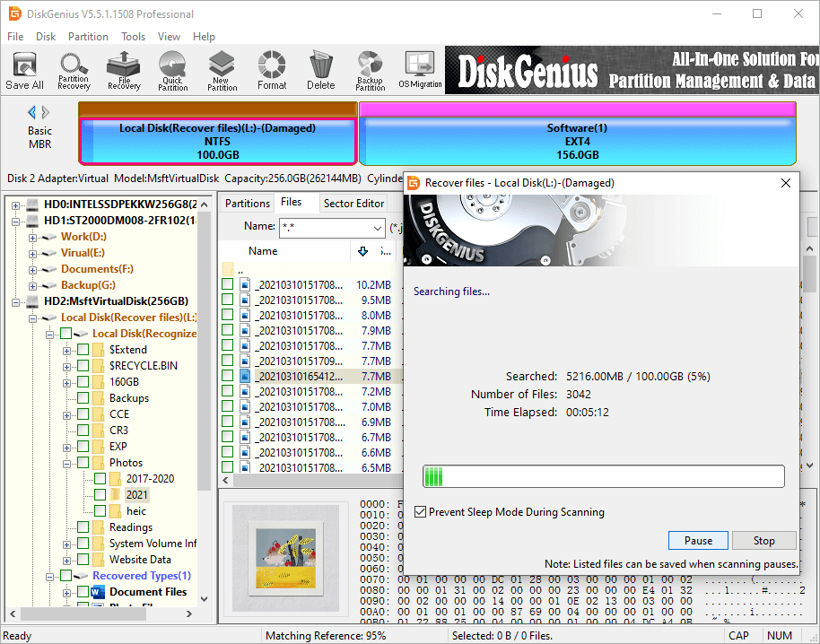Expand the Documents(F:) tree node
The height and width of the screenshot is (644, 820).
click(x=32, y=270)
